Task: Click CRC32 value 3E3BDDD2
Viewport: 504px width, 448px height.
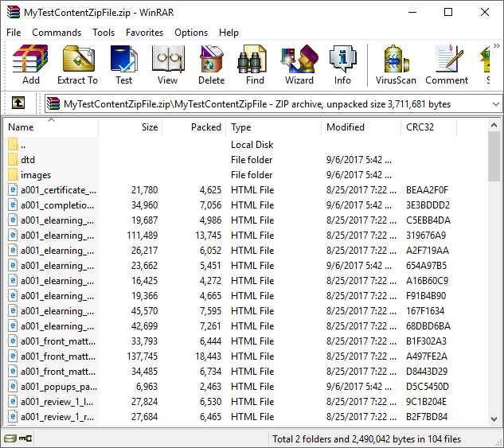Action: (428, 205)
